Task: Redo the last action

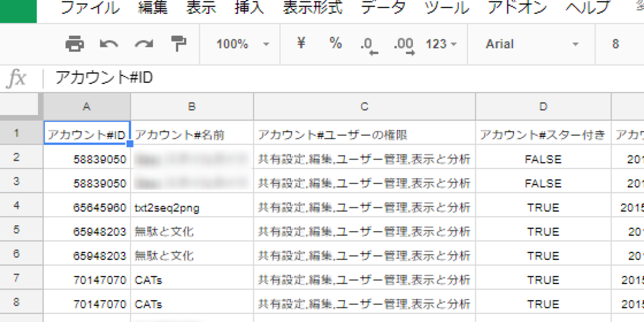Action: pyautogui.click(x=144, y=44)
